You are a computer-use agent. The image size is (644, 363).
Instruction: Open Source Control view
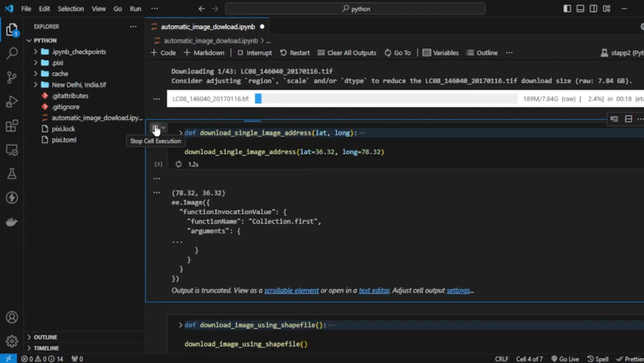[x=12, y=77]
